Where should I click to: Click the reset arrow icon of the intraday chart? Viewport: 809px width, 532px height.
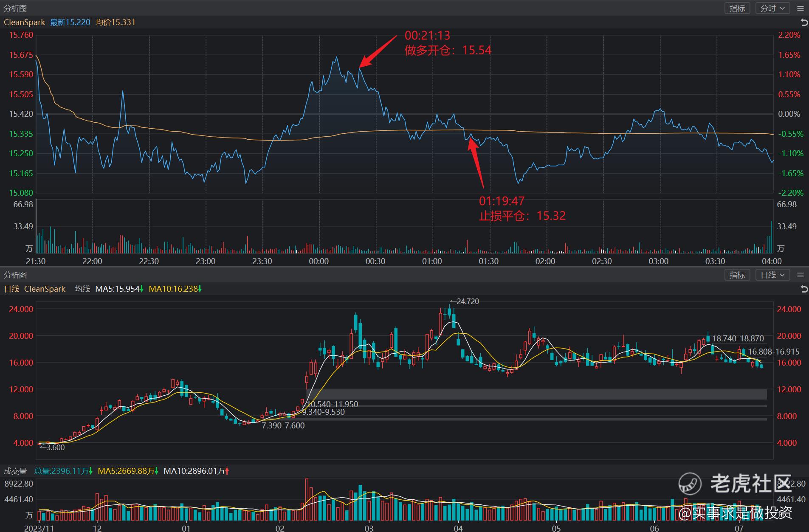click(803, 22)
